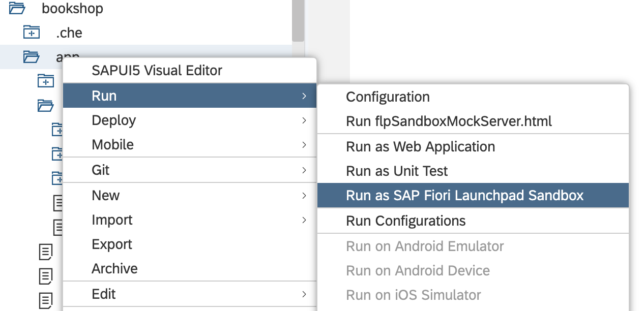The height and width of the screenshot is (311, 644).
Task: Collapse the bookshop folder icon
Action: click(17, 8)
